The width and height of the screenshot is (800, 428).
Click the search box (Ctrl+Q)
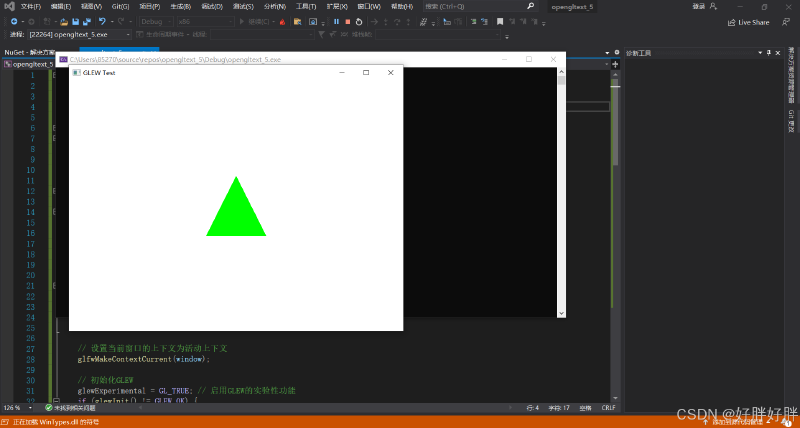480,6
